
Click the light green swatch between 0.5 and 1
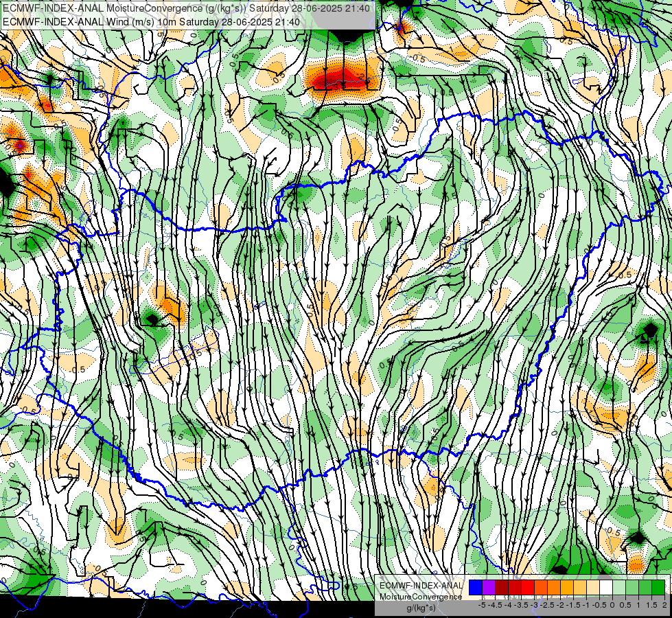[632, 588]
